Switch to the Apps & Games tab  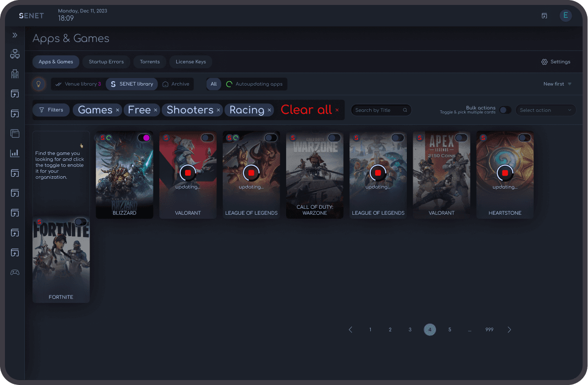56,62
